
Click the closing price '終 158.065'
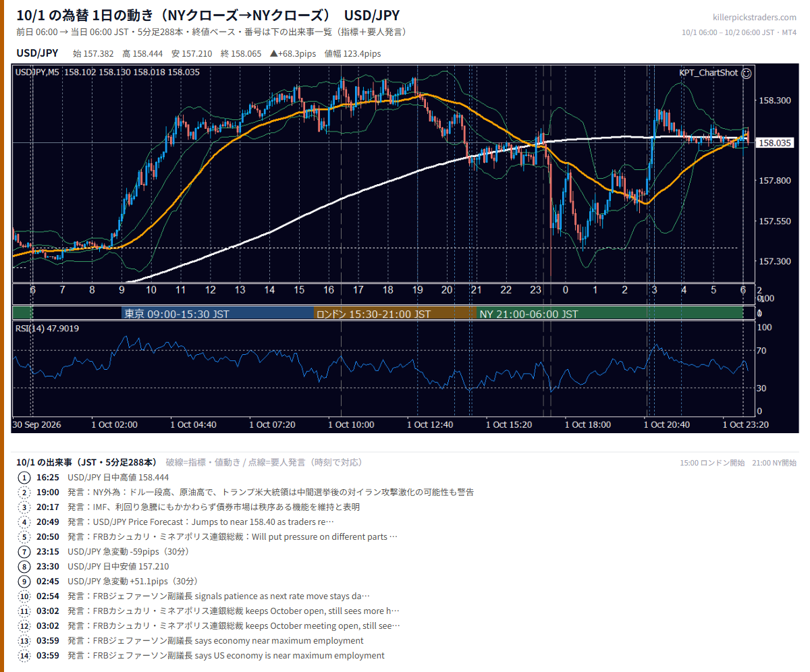[242, 53]
